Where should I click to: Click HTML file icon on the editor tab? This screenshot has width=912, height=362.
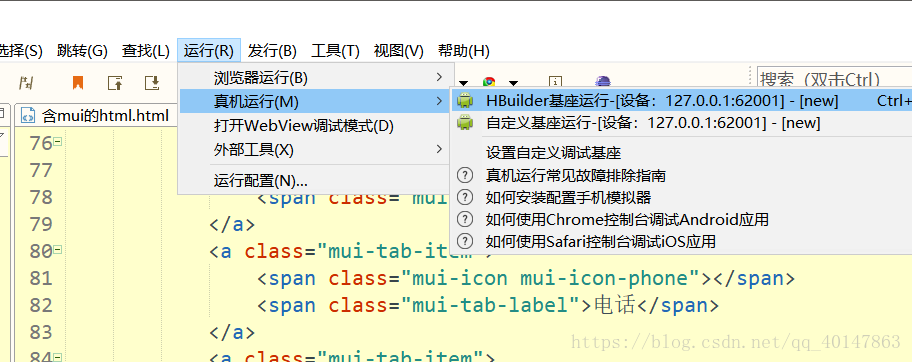coord(27,116)
